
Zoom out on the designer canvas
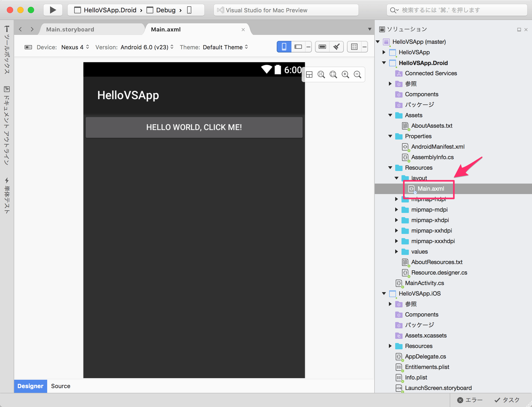357,74
